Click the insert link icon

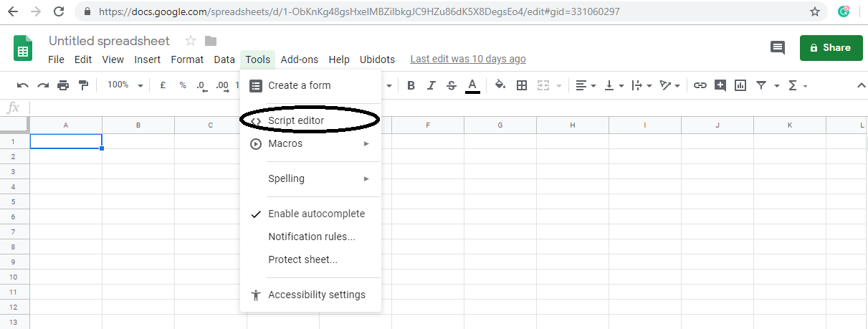pyautogui.click(x=700, y=85)
